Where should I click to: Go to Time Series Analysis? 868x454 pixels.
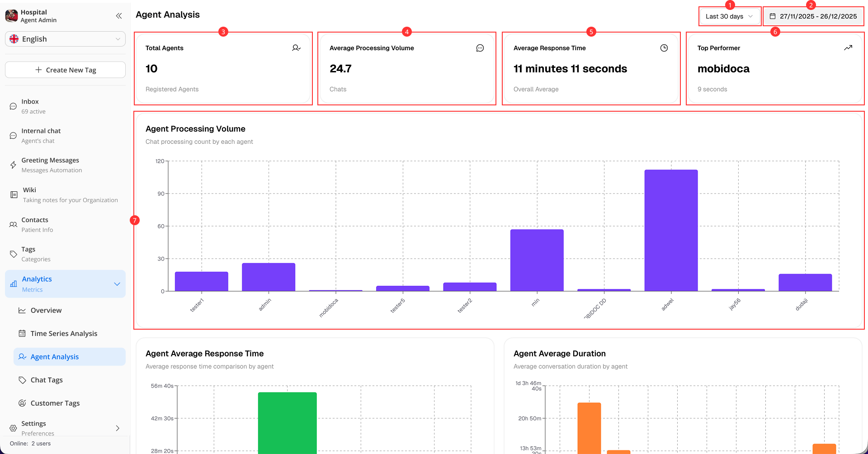pos(64,333)
